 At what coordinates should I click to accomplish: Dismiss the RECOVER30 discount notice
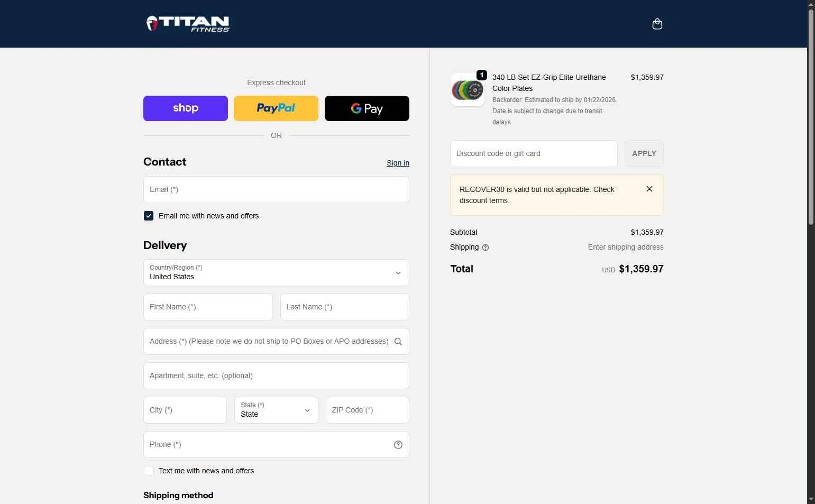pyautogui.click(x=649, y=189)
